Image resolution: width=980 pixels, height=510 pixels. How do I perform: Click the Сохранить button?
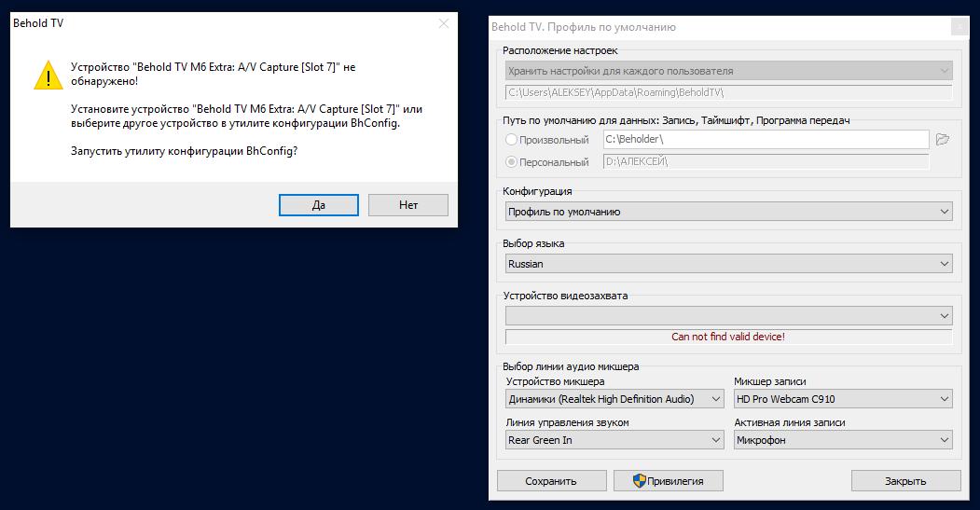pos(550,481)
